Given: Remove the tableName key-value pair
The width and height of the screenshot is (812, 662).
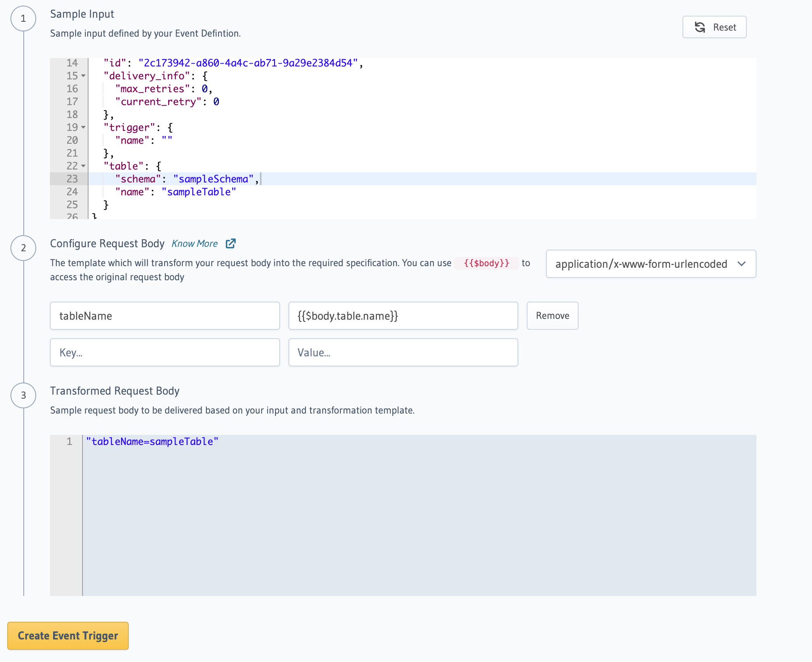Looking at the screenshot, I should pos(552,316).
